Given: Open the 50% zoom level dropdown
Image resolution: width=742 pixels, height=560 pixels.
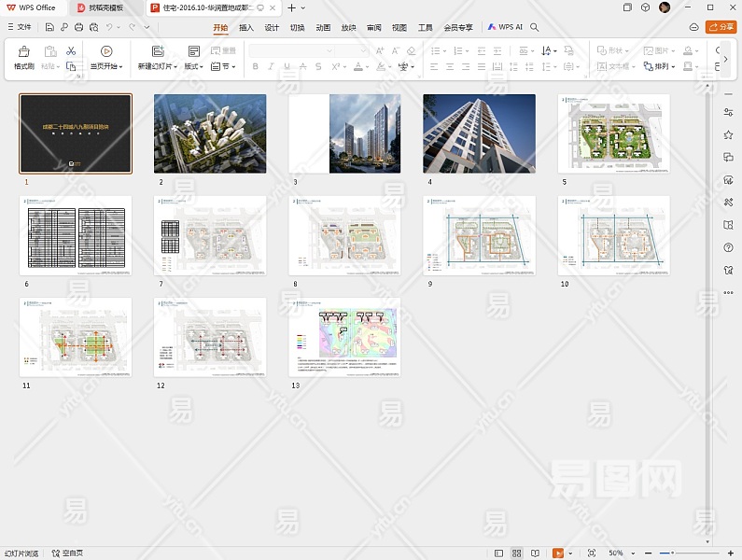Looking at the screenshot, I should (x=621, y=553).
